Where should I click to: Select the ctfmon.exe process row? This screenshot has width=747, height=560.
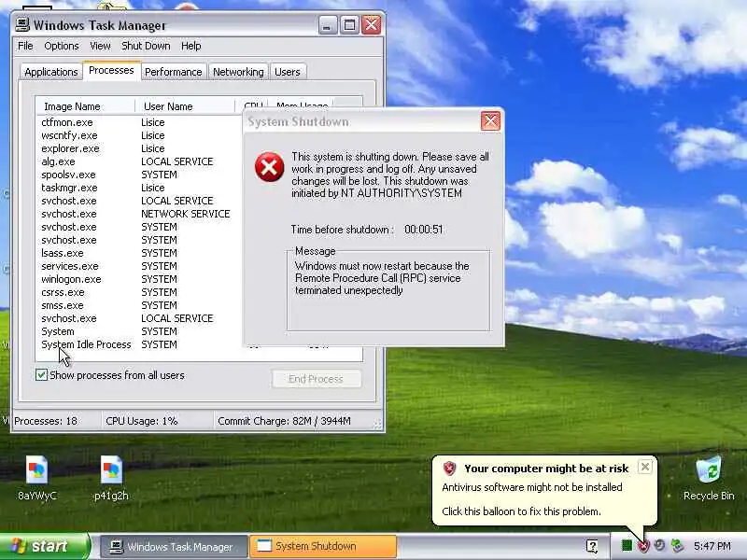tap(140, 122)
